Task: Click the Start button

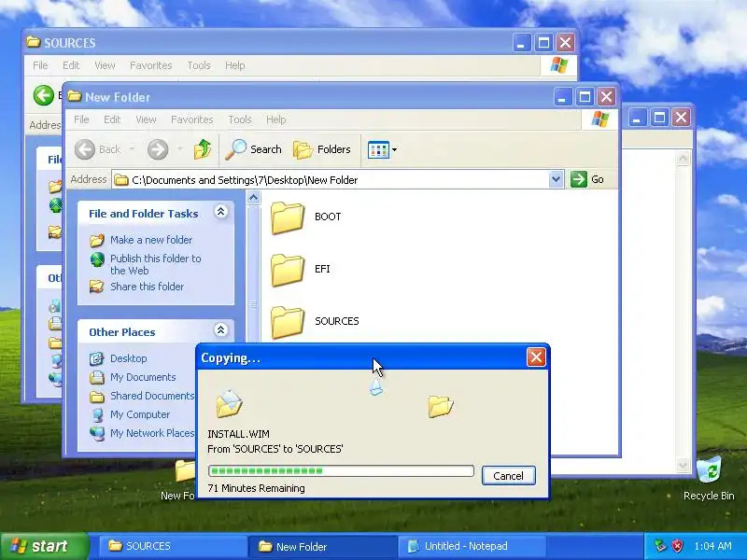Action: tap(44, 546)
